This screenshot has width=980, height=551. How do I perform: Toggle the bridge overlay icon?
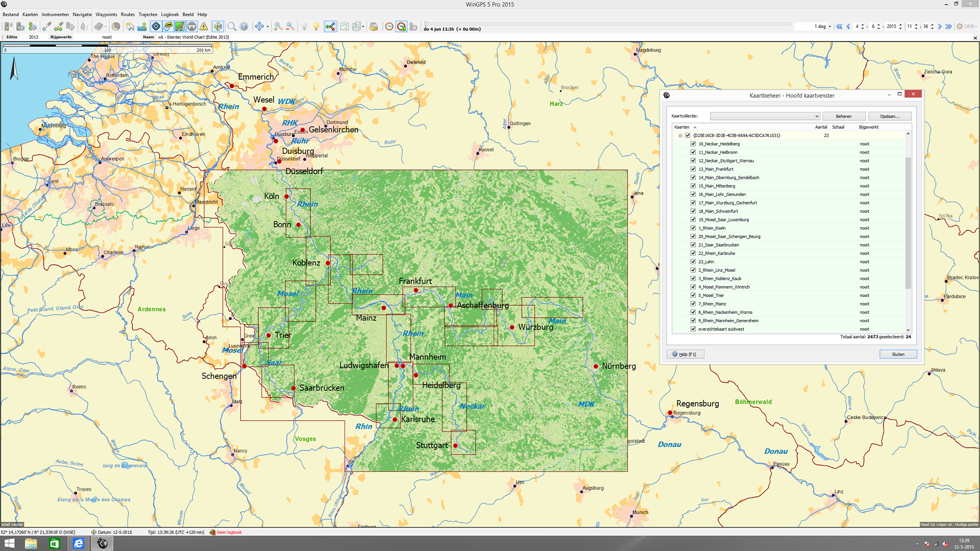coord(192,26)
